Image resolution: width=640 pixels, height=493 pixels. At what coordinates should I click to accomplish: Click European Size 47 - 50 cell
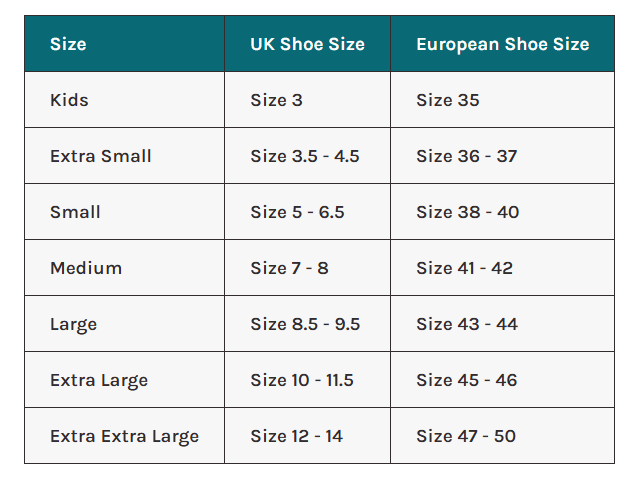coord(468,436)
